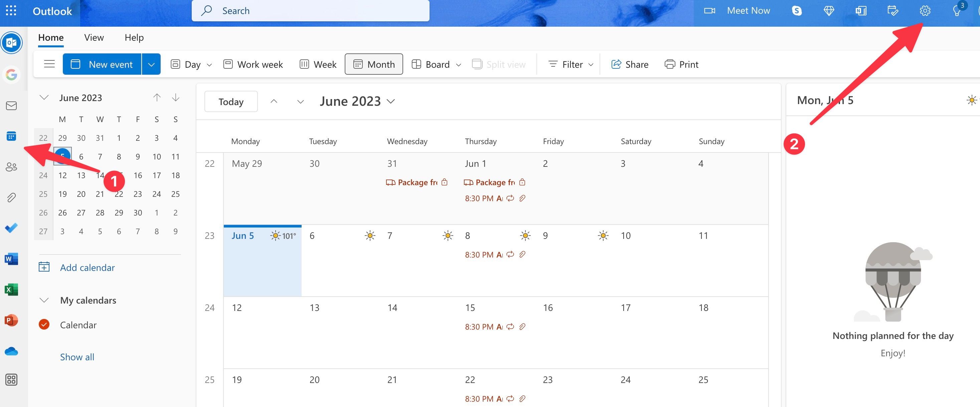Collapse My calendars section
Image resolution: width=980 pixels, height=407 pixels.
click(44, 299)
